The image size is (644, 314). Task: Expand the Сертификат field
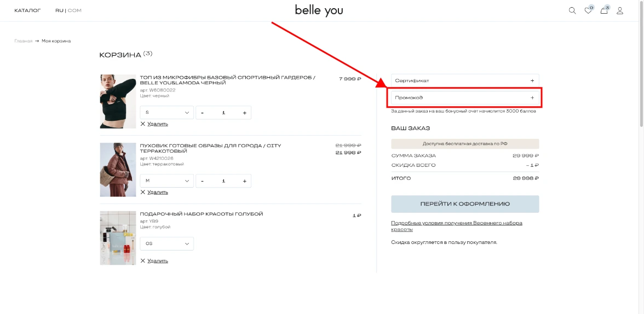point(465,81)
